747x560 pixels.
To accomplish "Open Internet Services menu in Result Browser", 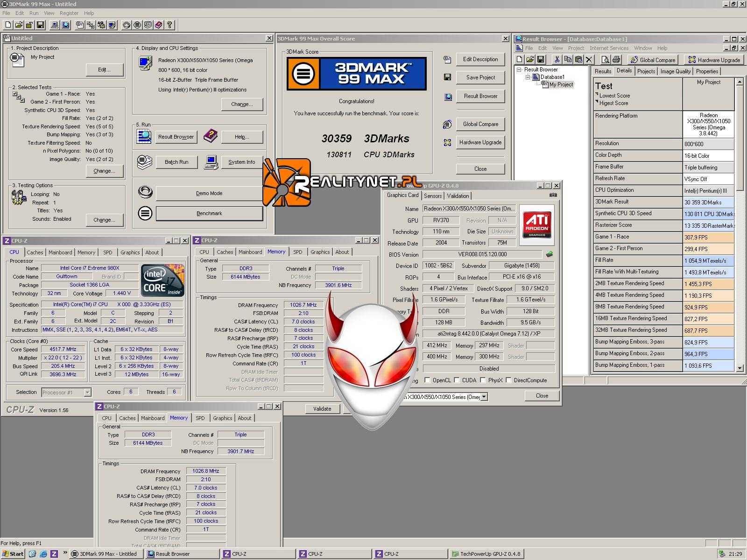I will (x=609, y=48).
